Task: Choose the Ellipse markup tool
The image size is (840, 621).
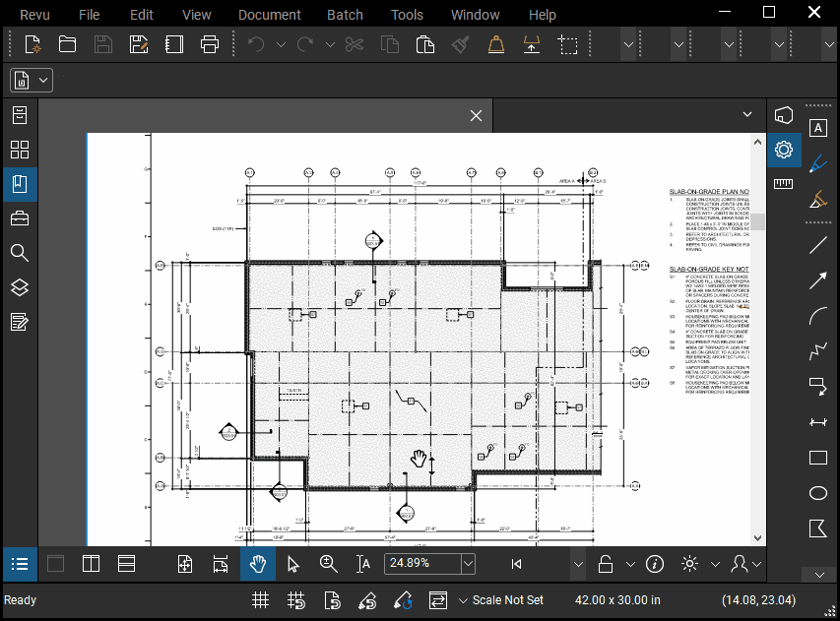Action: [818, 493]
